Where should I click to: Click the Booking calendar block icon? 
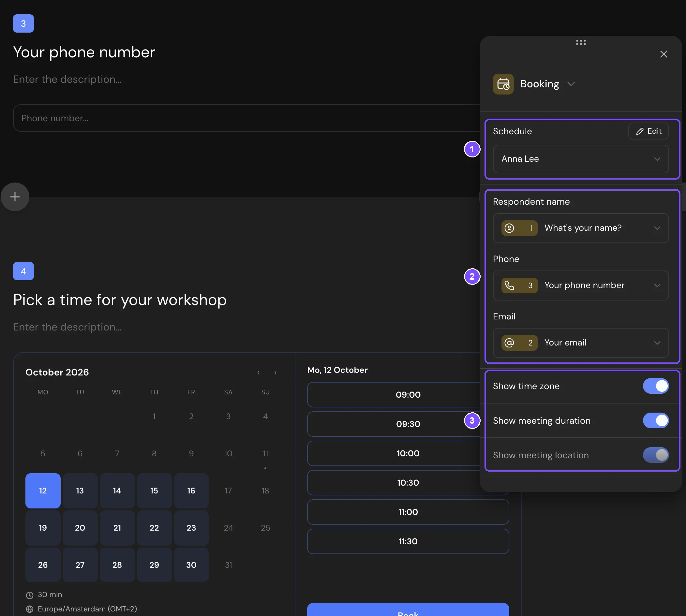coord(503,84)
